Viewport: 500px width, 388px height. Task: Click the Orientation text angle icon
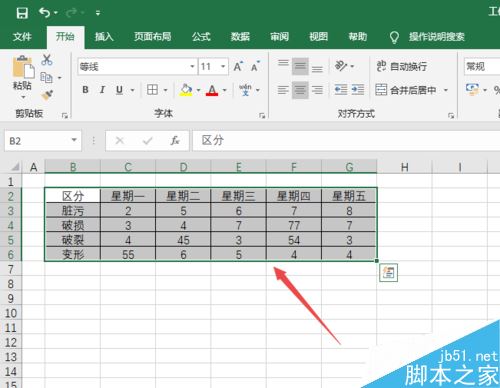tap(341, 66)
